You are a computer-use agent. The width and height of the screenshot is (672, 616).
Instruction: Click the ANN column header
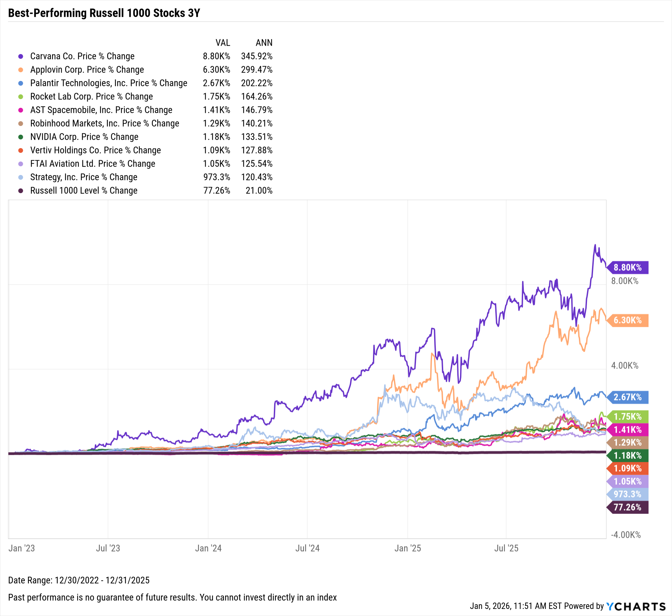pos(264,43)
